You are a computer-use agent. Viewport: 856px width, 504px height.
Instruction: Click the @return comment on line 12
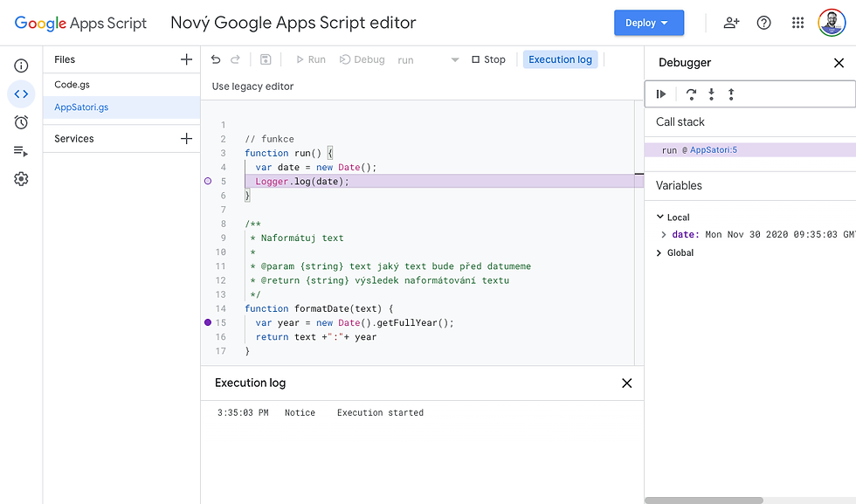point(379,280)
